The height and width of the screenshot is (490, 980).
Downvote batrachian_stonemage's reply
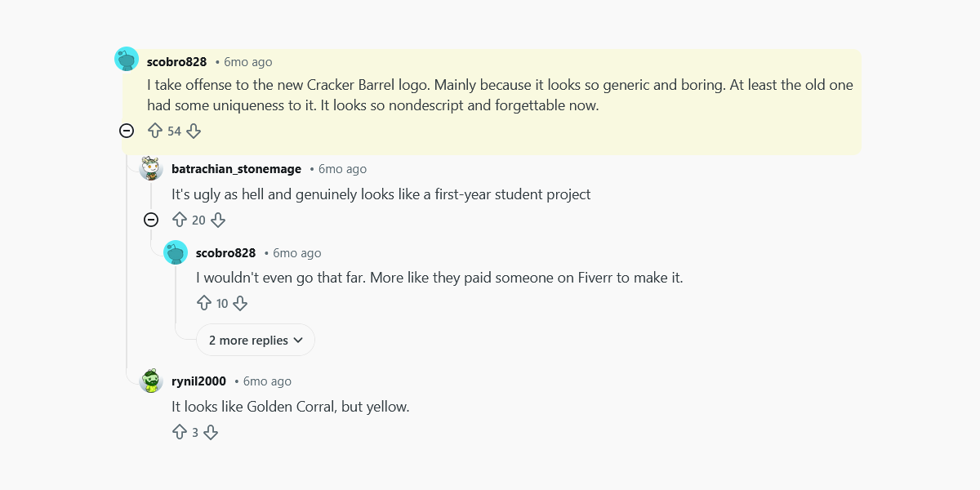[x=217, y=219]
